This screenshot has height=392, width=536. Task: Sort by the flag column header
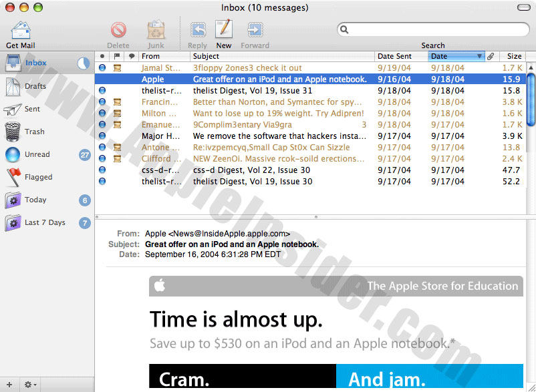pyautogui.click(x=117, y=56)
